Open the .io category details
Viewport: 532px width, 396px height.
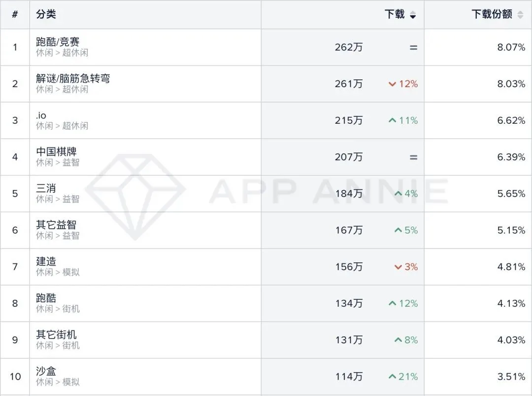(38, 115)
